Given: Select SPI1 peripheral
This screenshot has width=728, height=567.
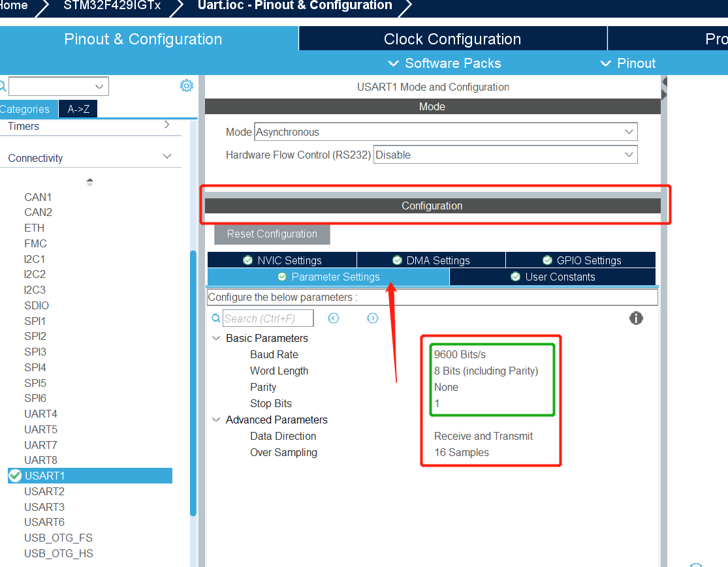Looking at the screenshot, I should (35, 321).
